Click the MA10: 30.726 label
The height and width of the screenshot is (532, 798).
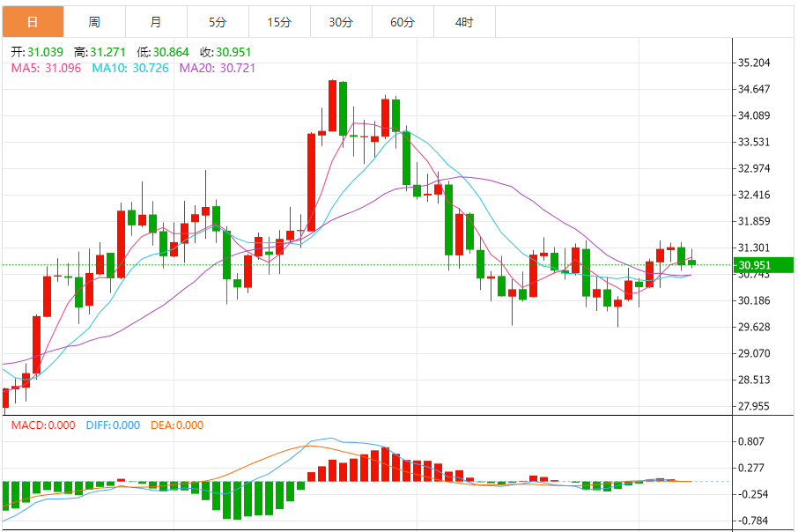(130, 68)
